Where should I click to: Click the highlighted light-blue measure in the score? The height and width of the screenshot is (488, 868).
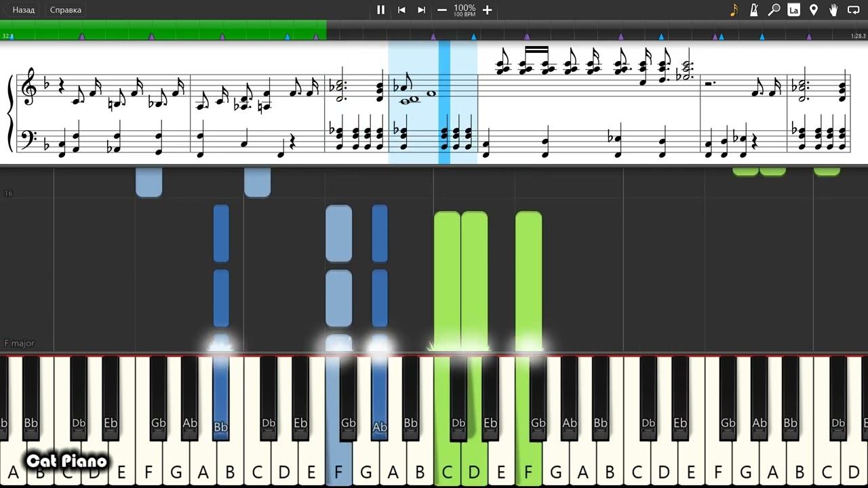coord(433,102)
